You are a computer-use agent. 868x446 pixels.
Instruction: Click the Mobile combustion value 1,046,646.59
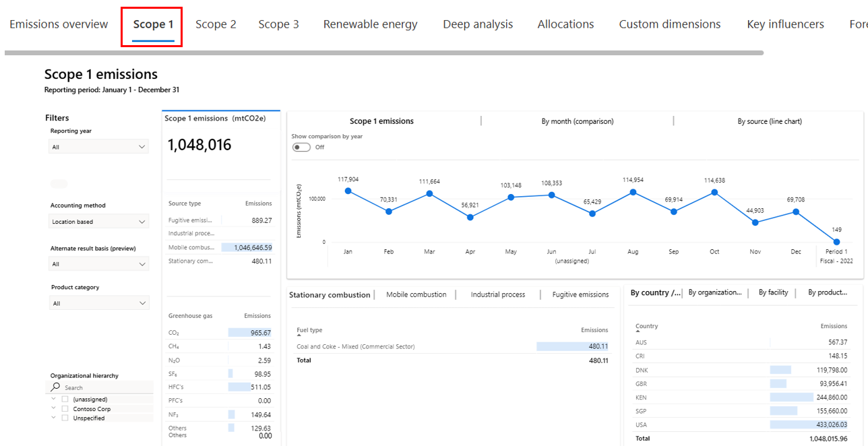(253, 247)
